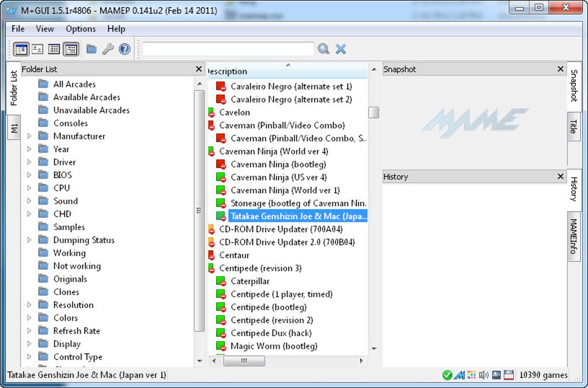This screenshot has width=588, height=388.
Task: Expand the Driver folder
Action: (x=29, y=162)
